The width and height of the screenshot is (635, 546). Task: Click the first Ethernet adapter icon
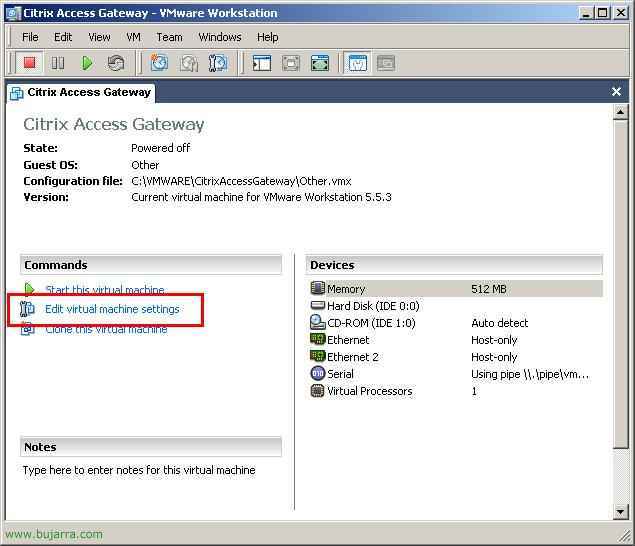pyautogui.click(x=318, y=339)
